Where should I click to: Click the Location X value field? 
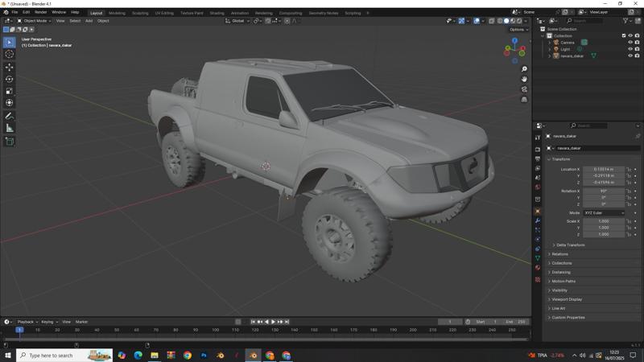click(604, 169)
